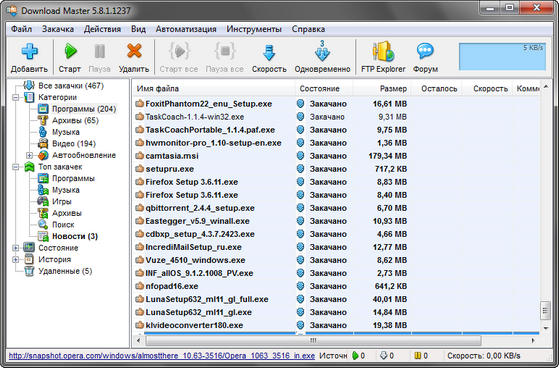Expand the Автообновление tree node

[x=30, y=155]
